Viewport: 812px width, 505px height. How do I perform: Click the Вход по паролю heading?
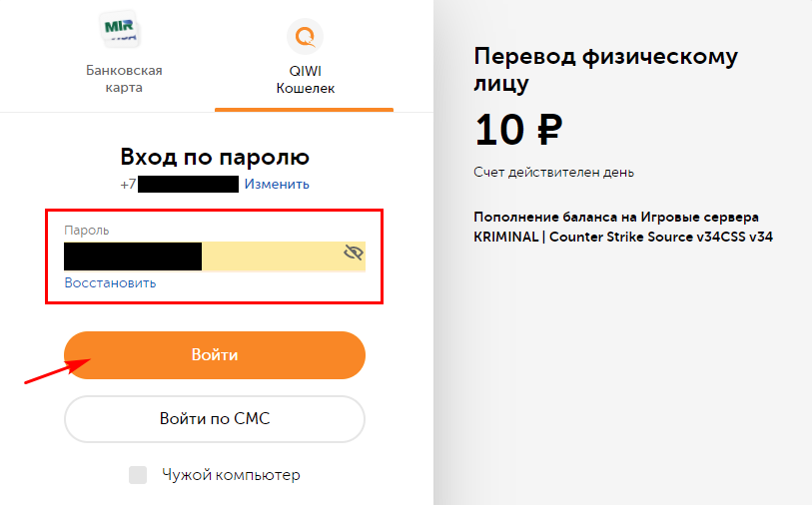tap(215, 157)
